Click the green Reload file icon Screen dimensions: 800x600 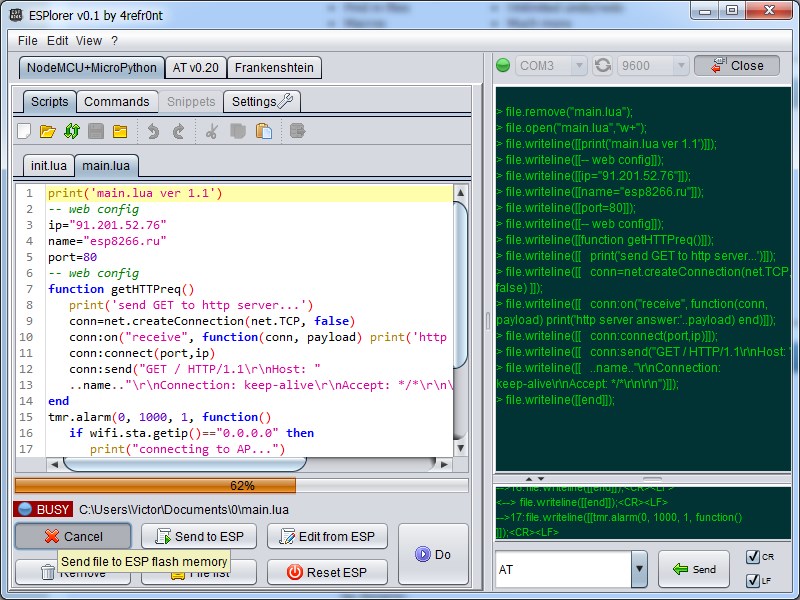[71, 131]
